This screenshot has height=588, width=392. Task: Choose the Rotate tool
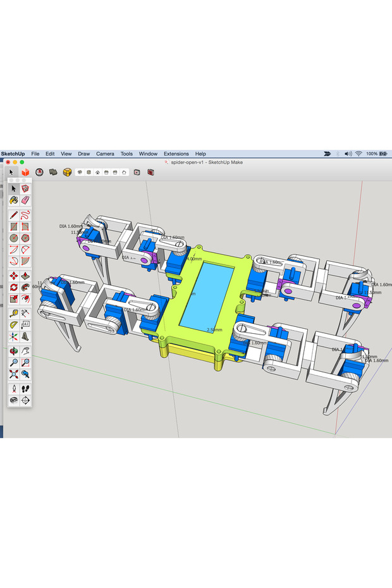click(14, 288)
